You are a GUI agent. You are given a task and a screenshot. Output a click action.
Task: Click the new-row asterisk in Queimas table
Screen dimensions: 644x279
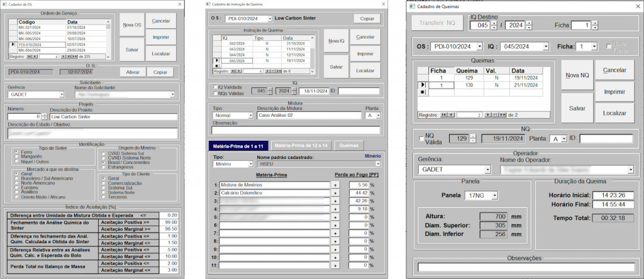[421, 92]
